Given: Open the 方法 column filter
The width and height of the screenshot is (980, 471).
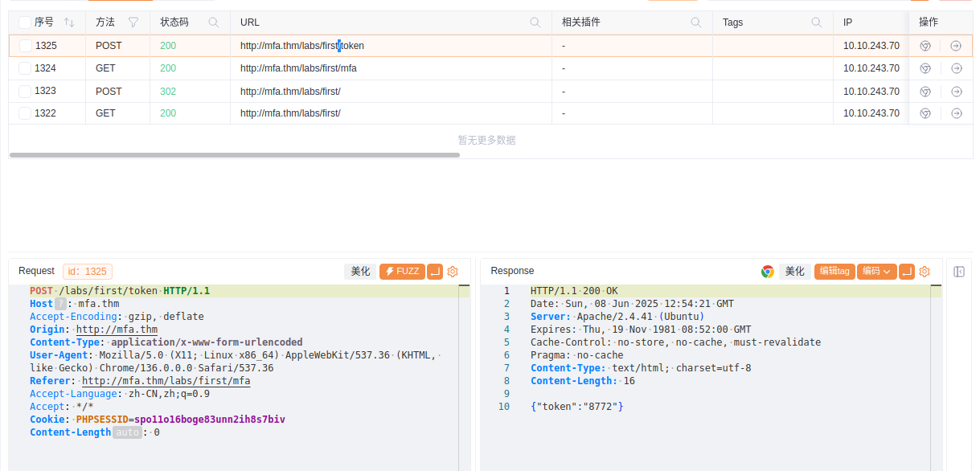Looking at the screenshot, I should [133, 23].
